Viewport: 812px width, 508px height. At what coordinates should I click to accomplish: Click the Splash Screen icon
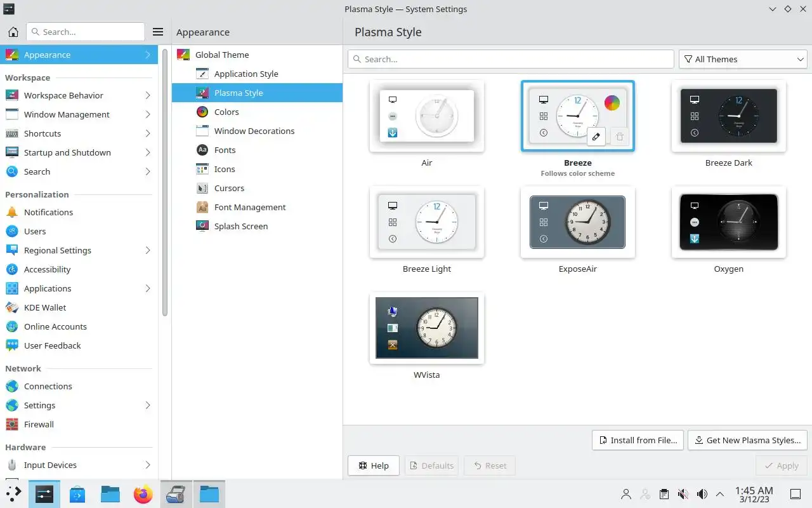(202, 226)
